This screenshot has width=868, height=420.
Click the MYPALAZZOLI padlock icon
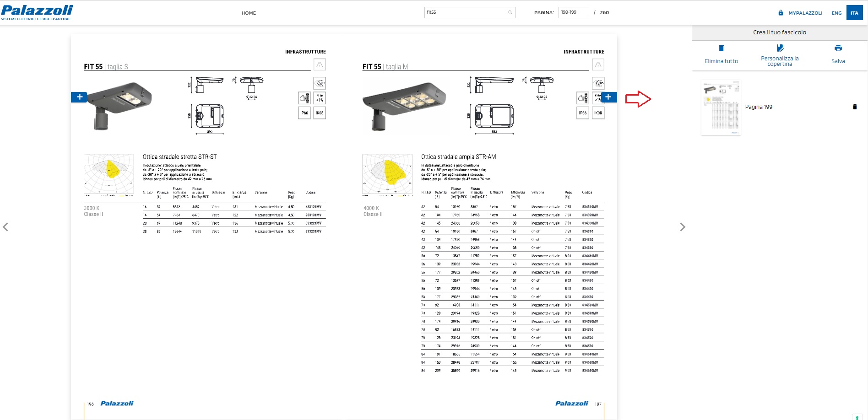781,12
